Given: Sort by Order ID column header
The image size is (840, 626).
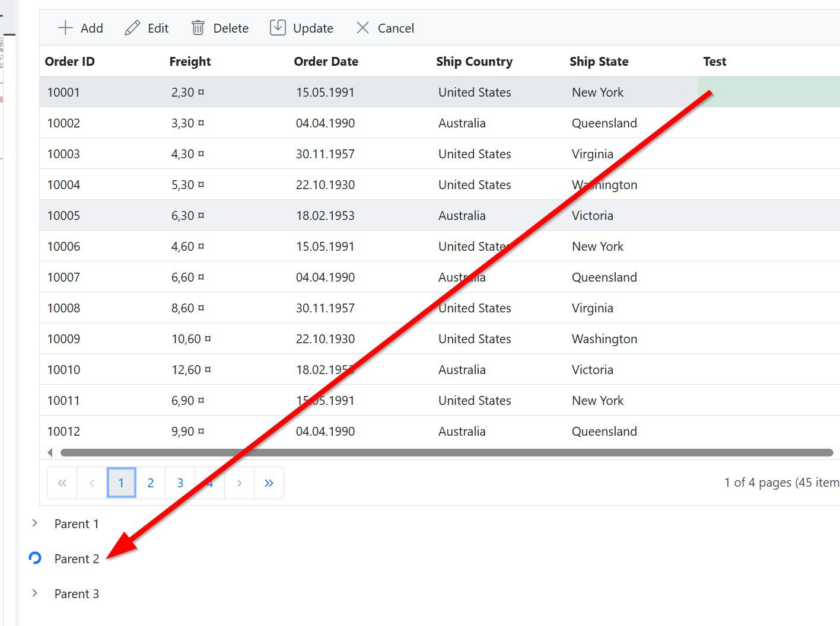Looking at the screenshot, I should pos(70,62).
